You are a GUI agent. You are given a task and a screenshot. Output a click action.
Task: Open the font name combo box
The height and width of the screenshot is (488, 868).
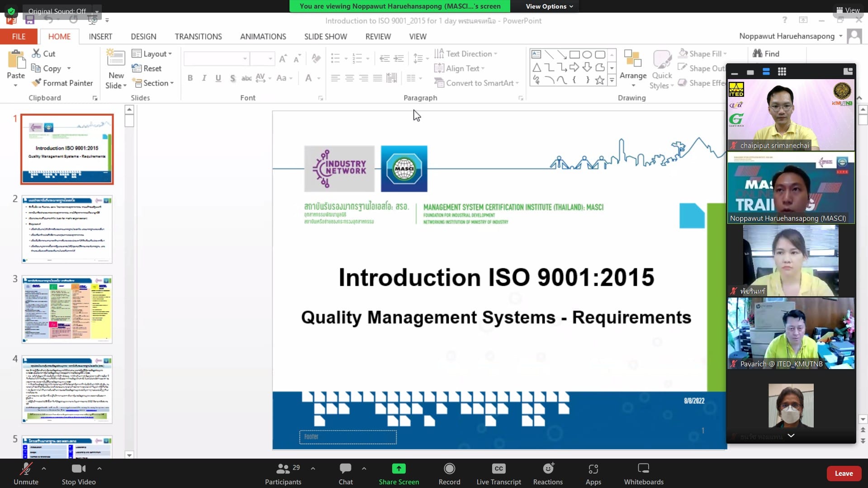click(x=216, y=59)
